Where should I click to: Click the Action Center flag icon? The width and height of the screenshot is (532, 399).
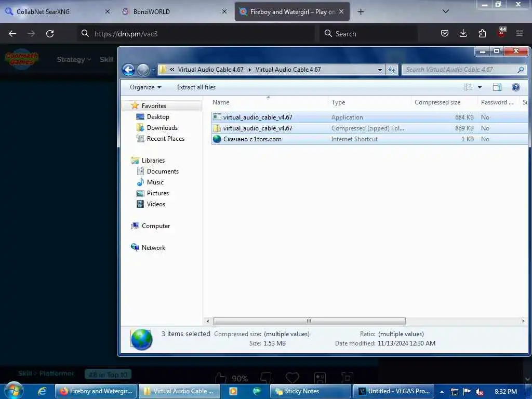(x=467, y=392)
